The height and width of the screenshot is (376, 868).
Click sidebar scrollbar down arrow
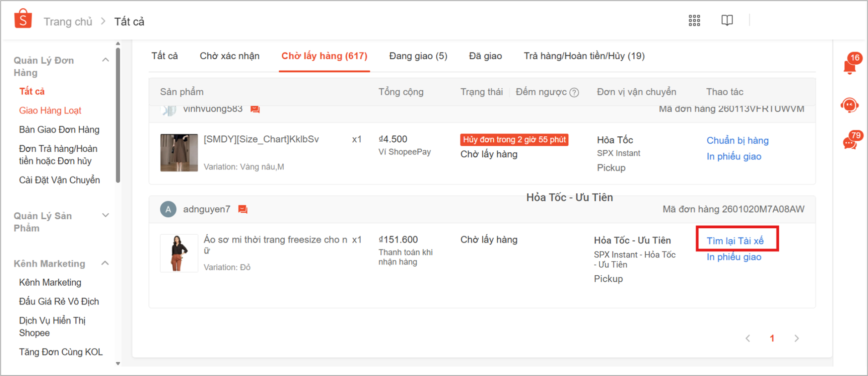pyautogui.click(x=118, y=363)
